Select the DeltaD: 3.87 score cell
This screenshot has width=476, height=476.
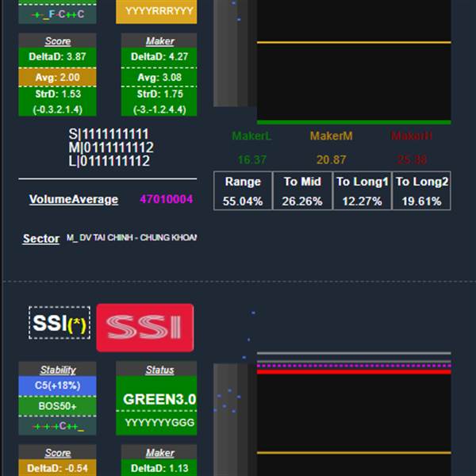[58, 57]
